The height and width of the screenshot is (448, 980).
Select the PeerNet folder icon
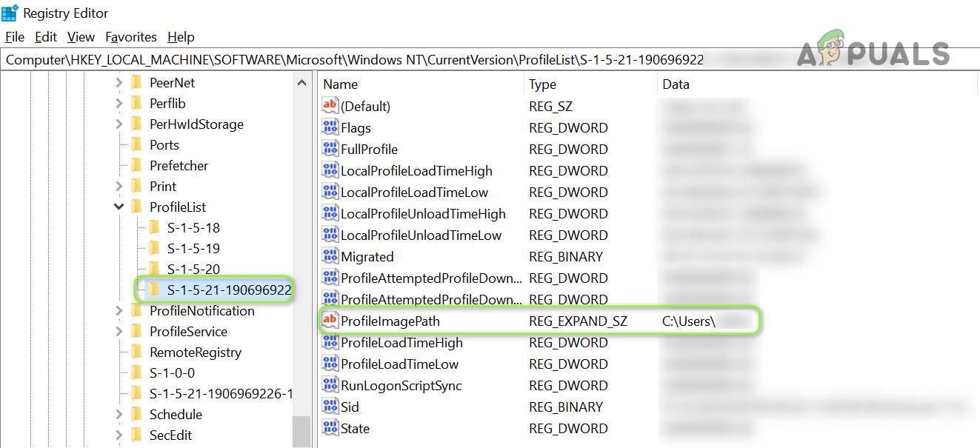click(136, 83)
